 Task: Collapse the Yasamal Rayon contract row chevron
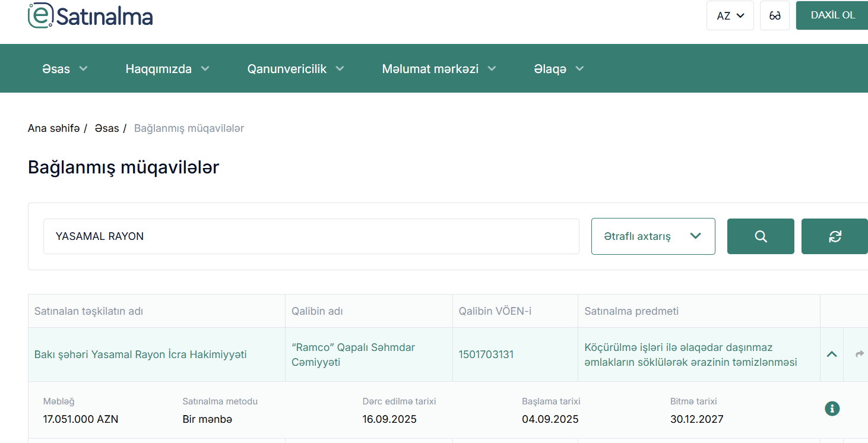[x=832, y=354]
